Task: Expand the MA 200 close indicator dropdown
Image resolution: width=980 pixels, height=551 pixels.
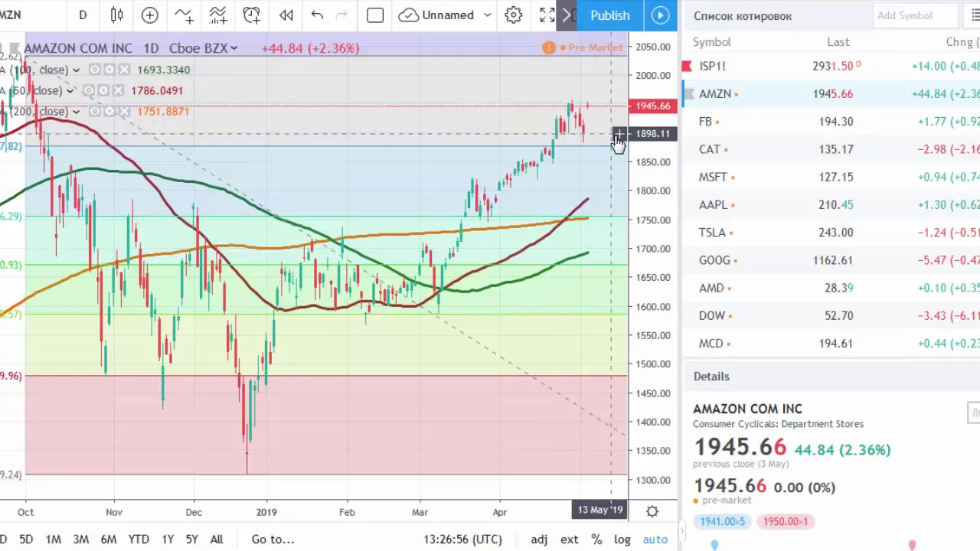Action: pos(76,112)
